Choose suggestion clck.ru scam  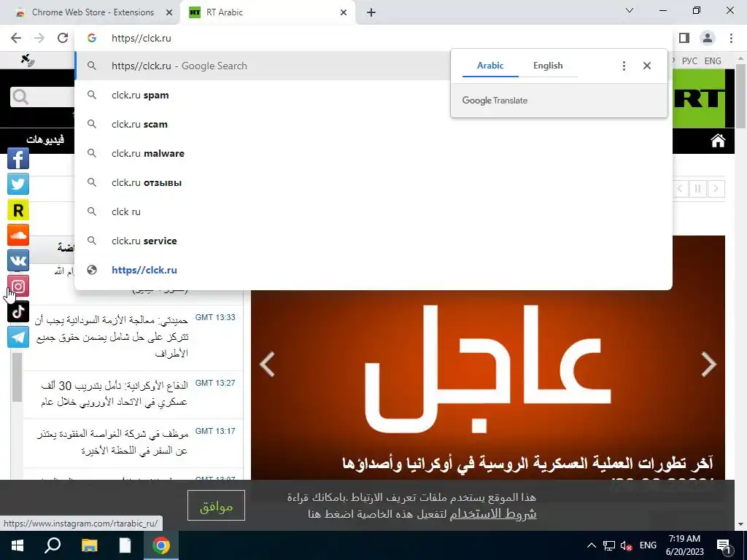(373, 124)
